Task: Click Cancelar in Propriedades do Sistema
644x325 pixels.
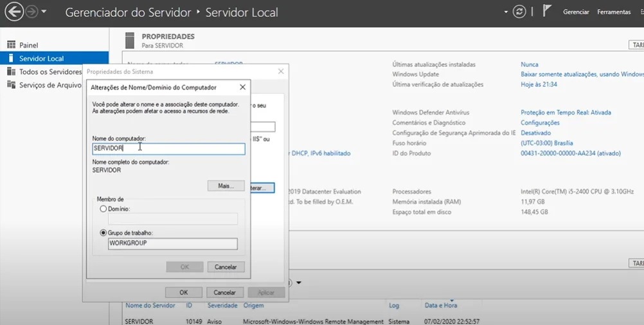Action: pyautogui.click(x=225, y=292)
